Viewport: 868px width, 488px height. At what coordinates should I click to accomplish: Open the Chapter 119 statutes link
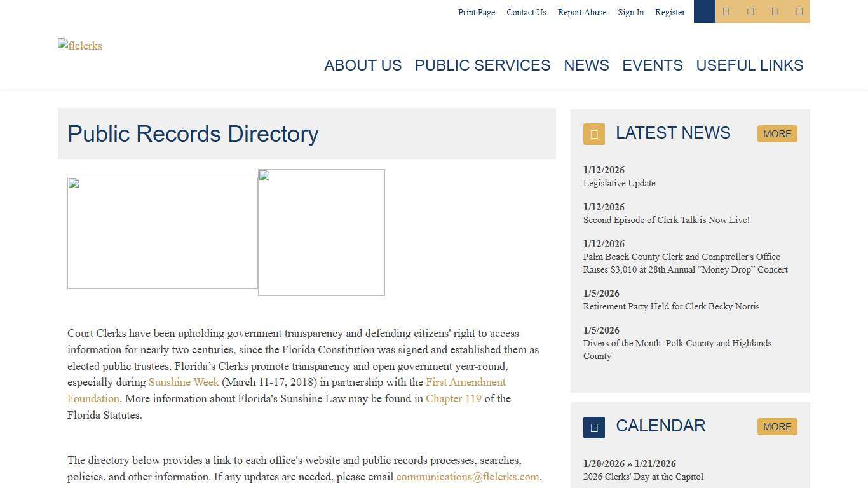click(x=453, y=398)
